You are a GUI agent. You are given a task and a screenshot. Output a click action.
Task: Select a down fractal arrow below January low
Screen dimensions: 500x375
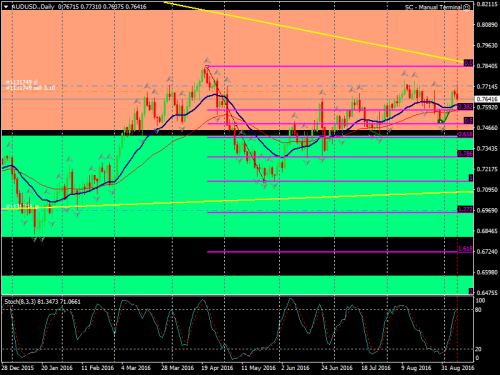(x=34, y=239)
